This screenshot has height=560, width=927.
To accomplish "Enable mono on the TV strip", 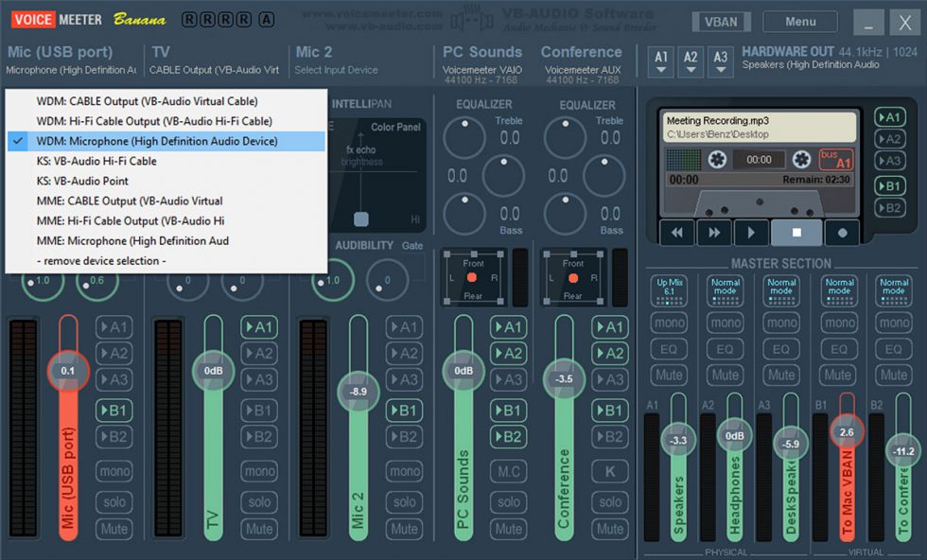I will pyautogui.click(x=259, y=471).
